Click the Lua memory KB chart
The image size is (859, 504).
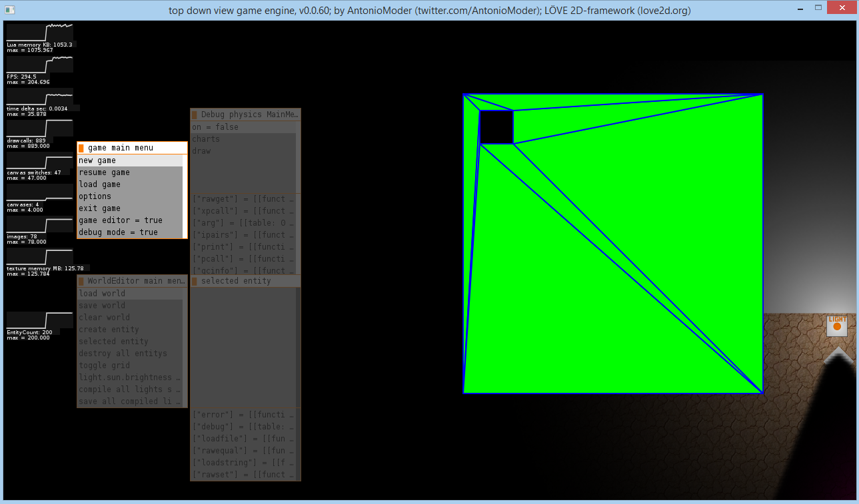40,32
